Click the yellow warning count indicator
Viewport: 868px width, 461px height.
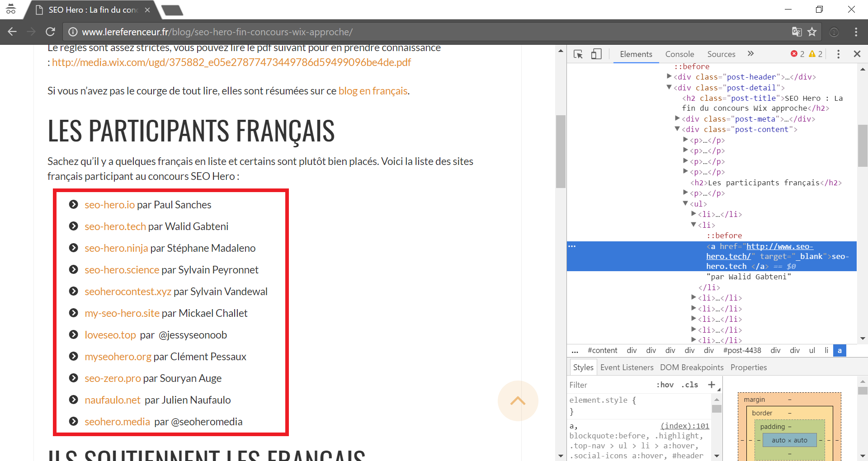pyautogui.click(x=816, y=54)
